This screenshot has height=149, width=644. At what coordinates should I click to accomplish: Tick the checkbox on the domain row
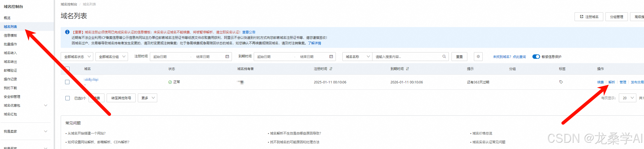click(x=67, y=82)
